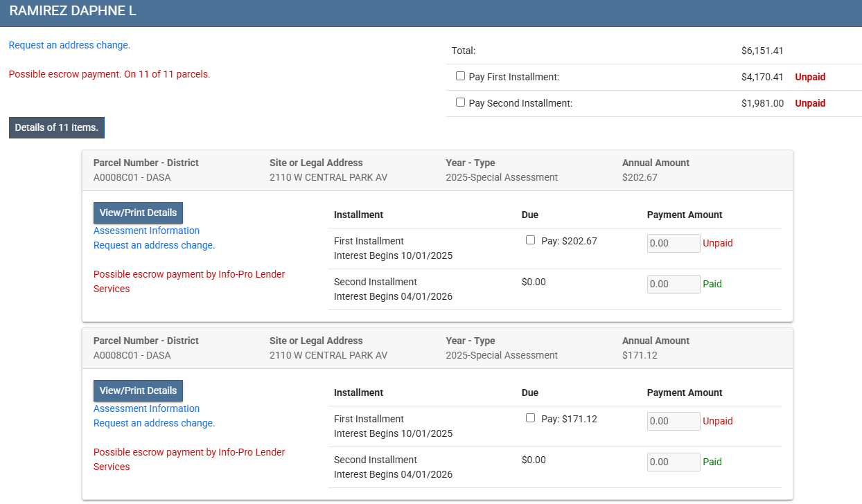Click the Total amount $6,151.41
Image resolution: width=862 pixels, height=504 pixels.
(762, 51)
